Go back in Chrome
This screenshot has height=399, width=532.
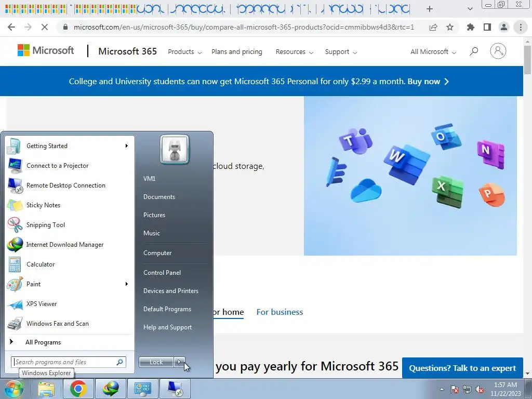[x=11, y=27]
